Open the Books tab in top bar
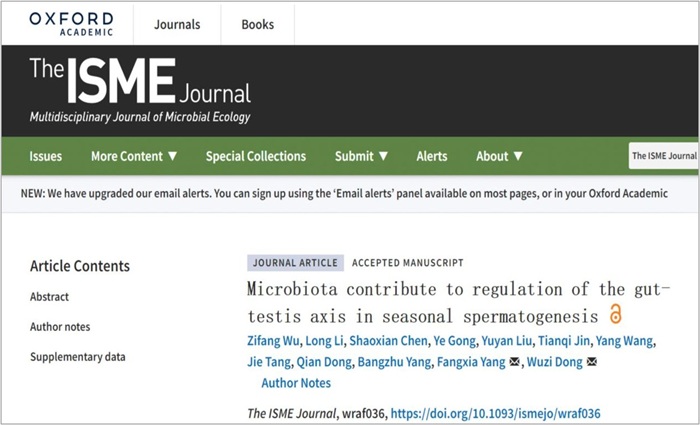 (x=258, y=24)
